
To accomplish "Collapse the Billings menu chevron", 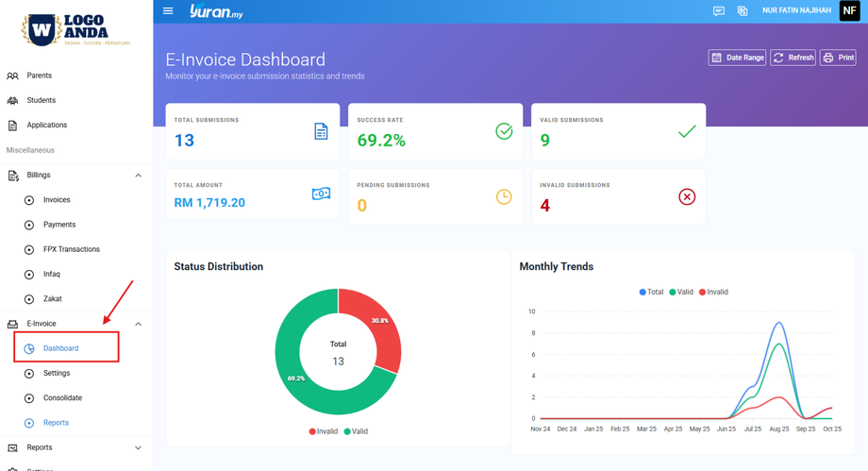I will (x=138, y=176).
